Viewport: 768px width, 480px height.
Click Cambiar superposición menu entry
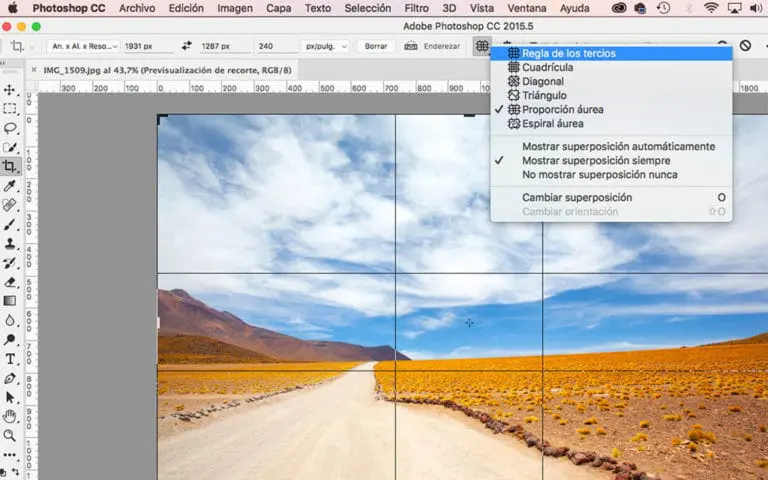(x=611, y=197)
